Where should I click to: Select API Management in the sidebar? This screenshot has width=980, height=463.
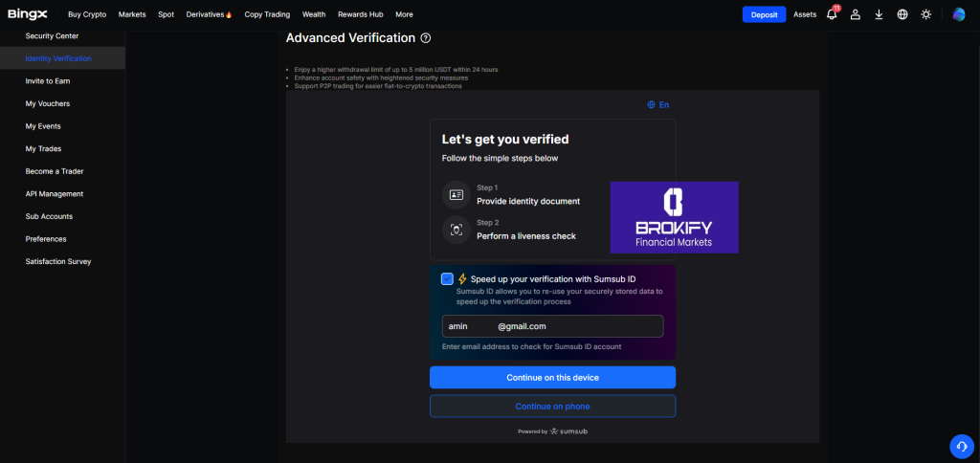(54, 194)
